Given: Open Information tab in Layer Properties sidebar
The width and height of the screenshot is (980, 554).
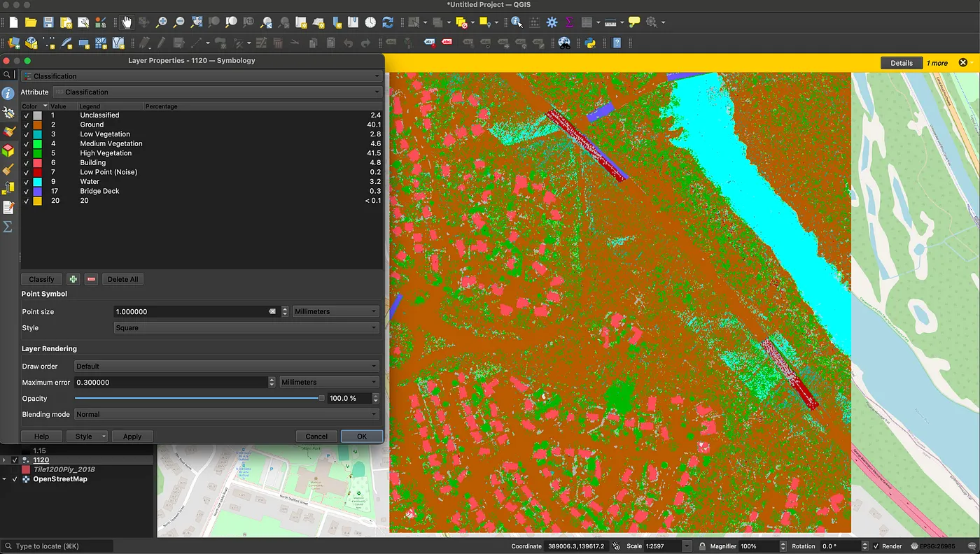Looking at the screenshot, I should (8, 94).
